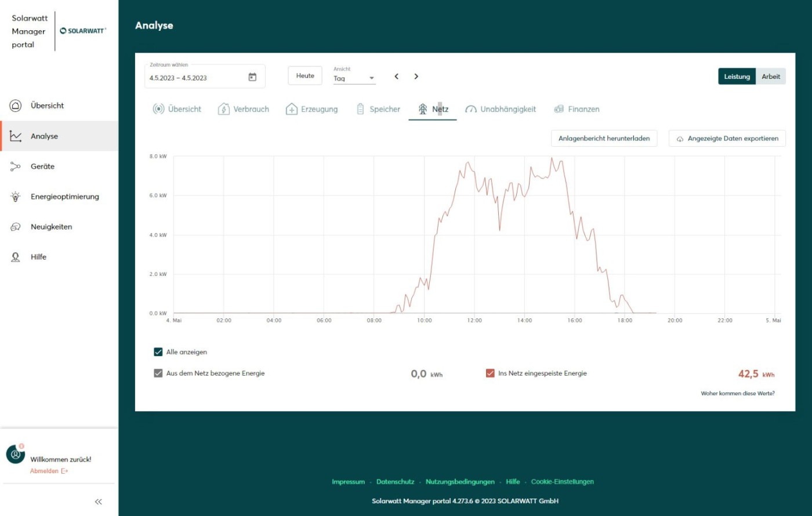The width and height of the screenshot is (812, 516).
Task: Switch to the Unabhängigkeit tab
Action: (x=501, y=109)
